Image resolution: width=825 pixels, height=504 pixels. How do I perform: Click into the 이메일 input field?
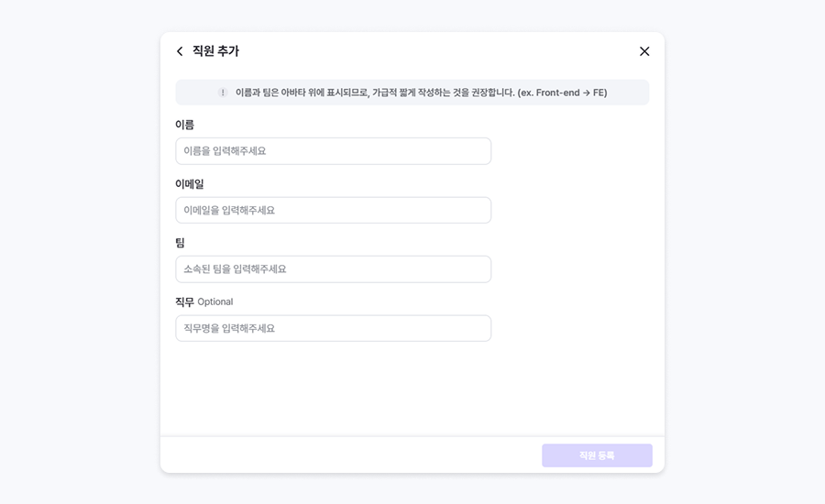tap(333, 210)
